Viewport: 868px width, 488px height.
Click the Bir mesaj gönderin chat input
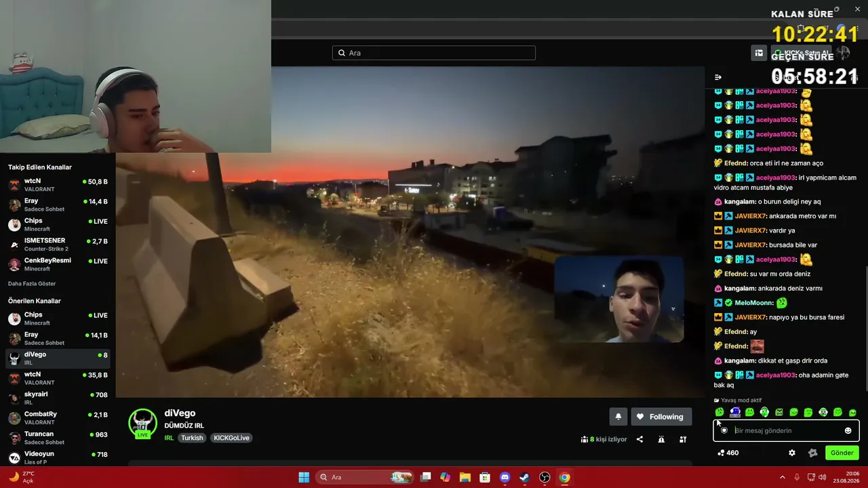pos(786,430)
